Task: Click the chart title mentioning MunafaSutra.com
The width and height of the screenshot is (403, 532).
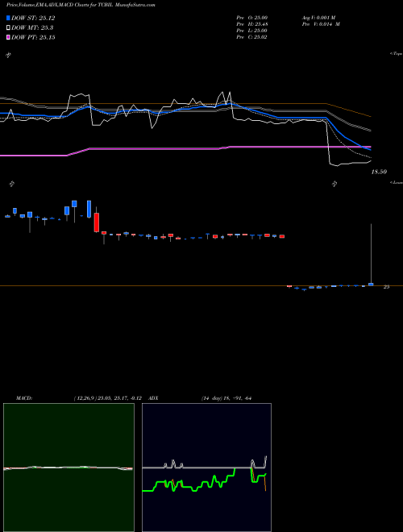Action: tap(81, 6)
